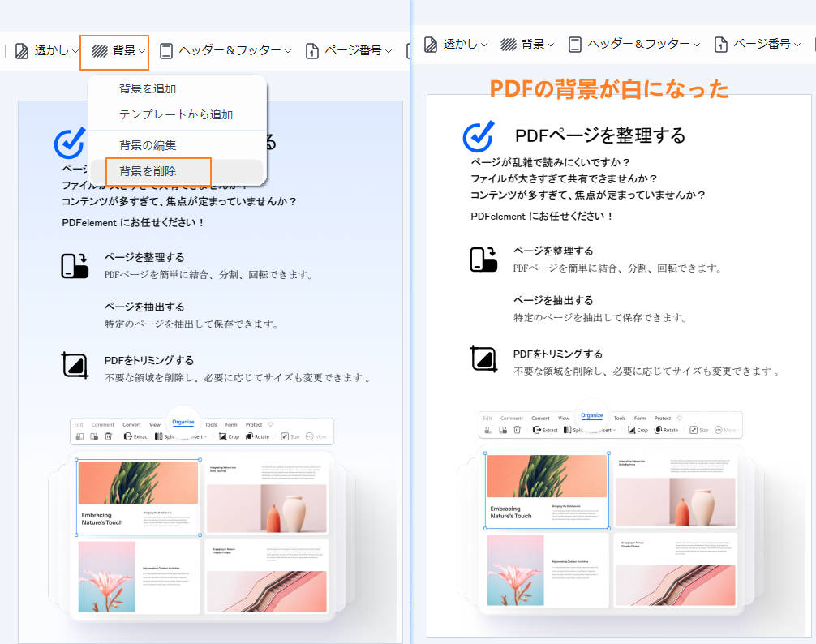This screenshot has width=816, height=644.
Task: Open the Size tool in the Organize toolbar
Action: pos(293,436)
